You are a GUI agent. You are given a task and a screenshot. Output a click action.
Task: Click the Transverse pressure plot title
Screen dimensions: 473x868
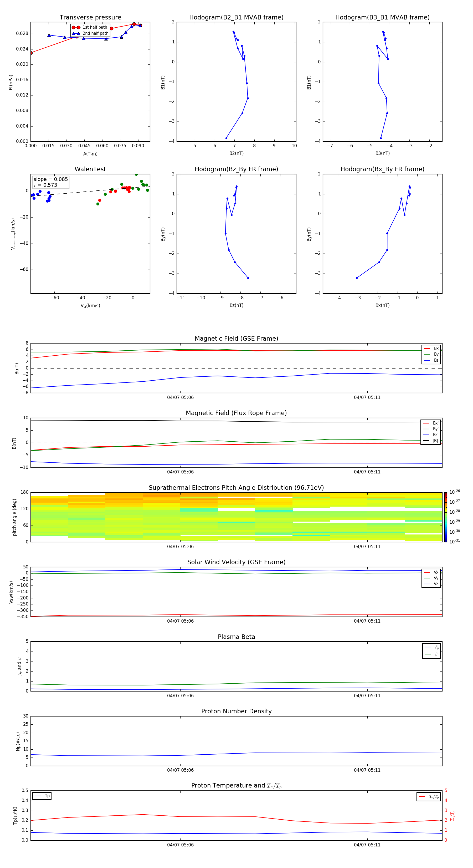coord(90,18)
